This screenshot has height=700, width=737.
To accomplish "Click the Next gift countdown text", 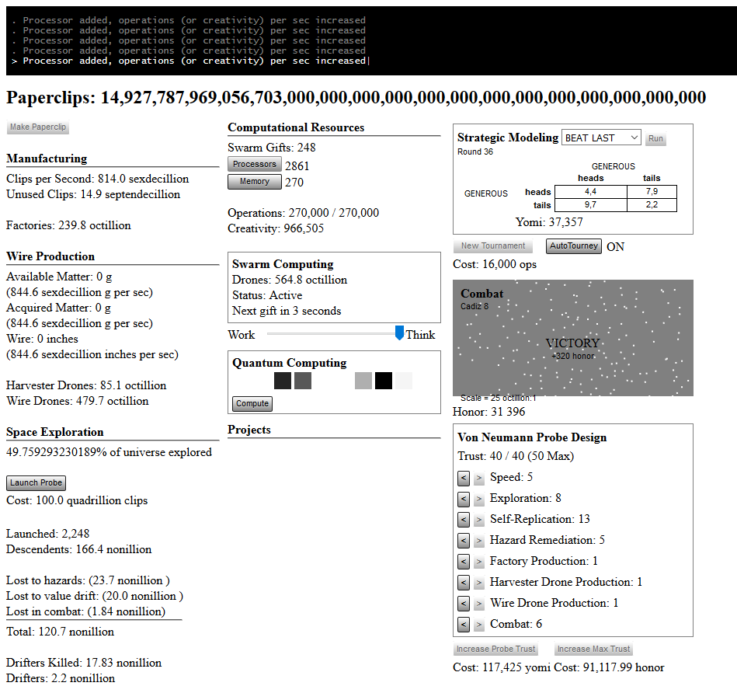I will click(x=287, y=312).
